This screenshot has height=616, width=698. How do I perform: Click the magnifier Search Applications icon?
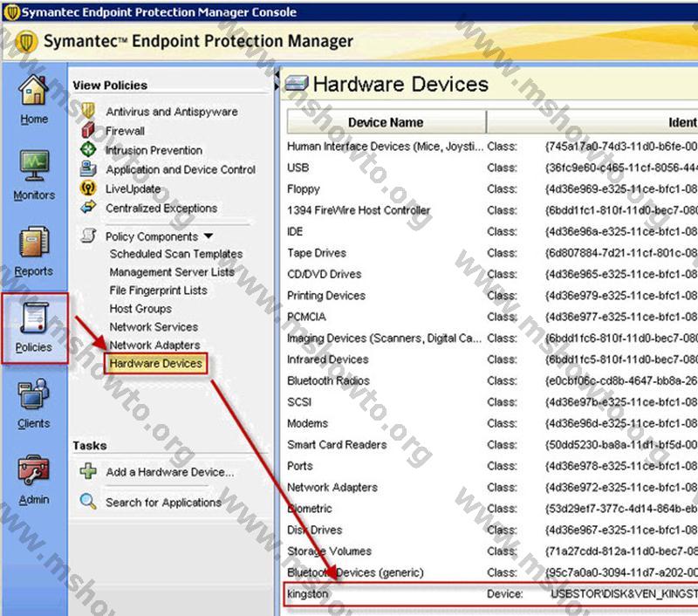tap(88, 501)
